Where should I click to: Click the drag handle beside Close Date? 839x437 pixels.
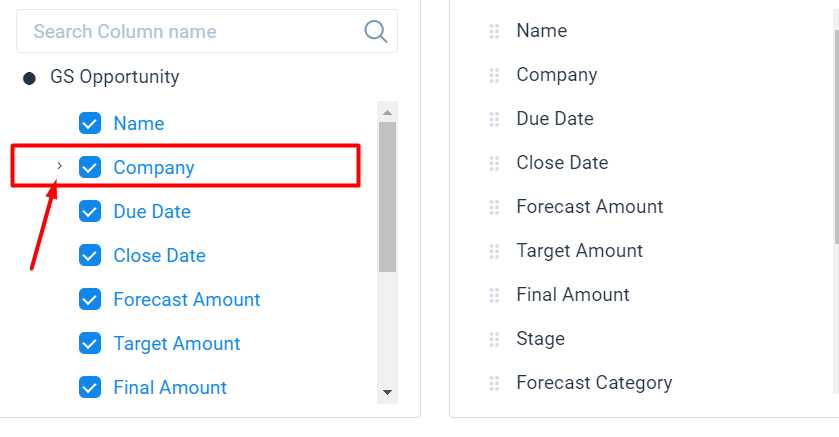(x=494, y=163)
